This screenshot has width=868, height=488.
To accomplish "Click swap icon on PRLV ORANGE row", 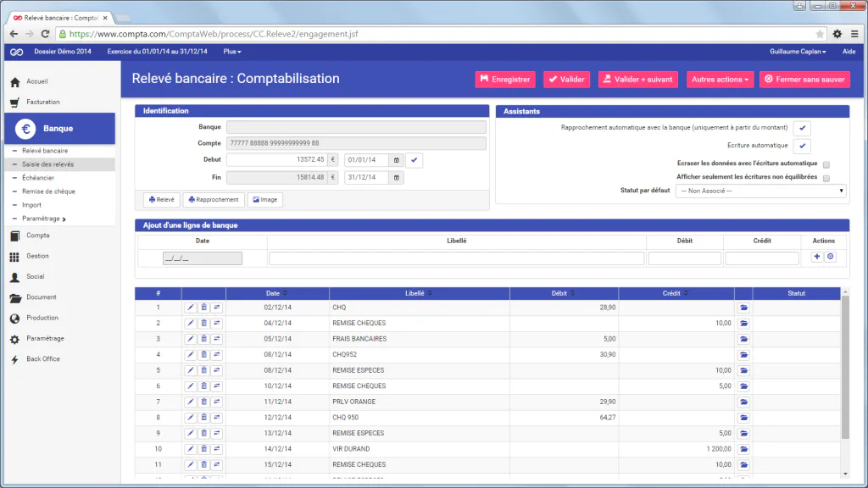I will point(217,402).
